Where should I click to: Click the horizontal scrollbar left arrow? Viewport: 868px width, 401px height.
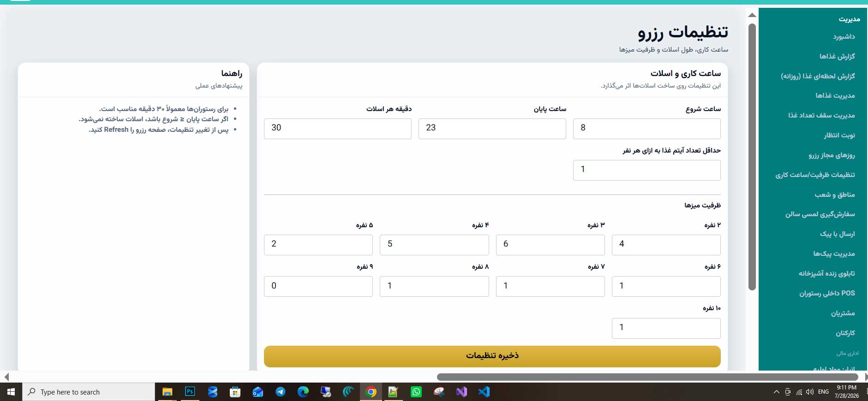point(6,377)
